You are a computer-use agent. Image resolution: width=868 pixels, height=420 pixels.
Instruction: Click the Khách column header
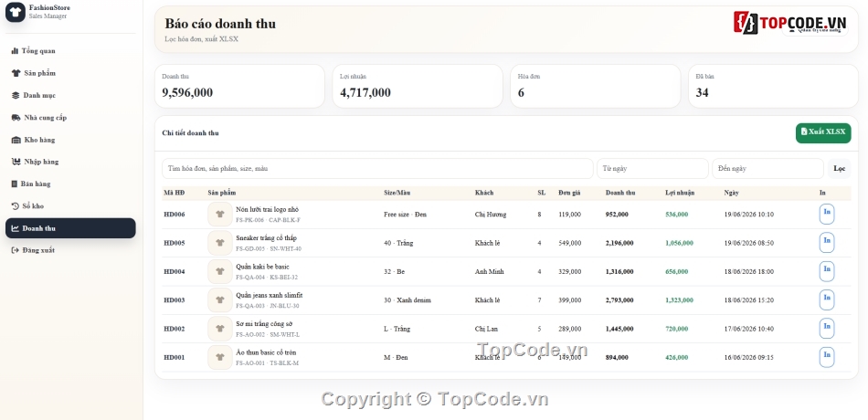tap(484, 193)
